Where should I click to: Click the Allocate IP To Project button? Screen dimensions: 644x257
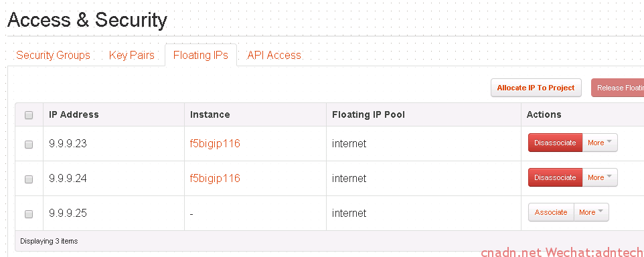tap(536, 88)
